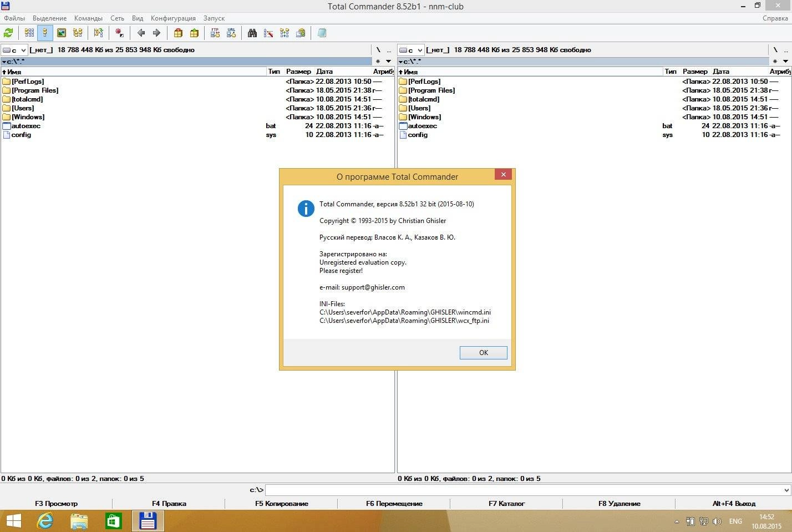Open file search binoculars icon
792x532 pixels.
point(252,33)
